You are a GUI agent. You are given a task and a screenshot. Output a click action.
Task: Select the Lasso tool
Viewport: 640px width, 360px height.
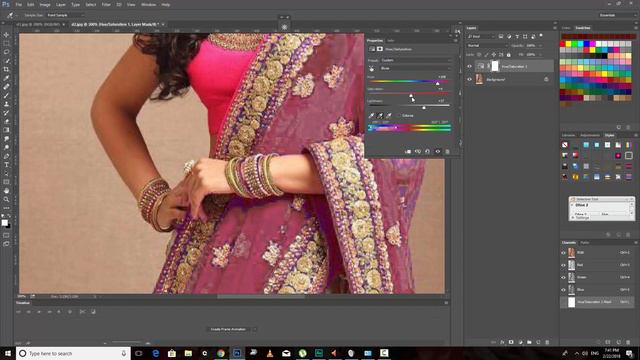coord(6,52)
